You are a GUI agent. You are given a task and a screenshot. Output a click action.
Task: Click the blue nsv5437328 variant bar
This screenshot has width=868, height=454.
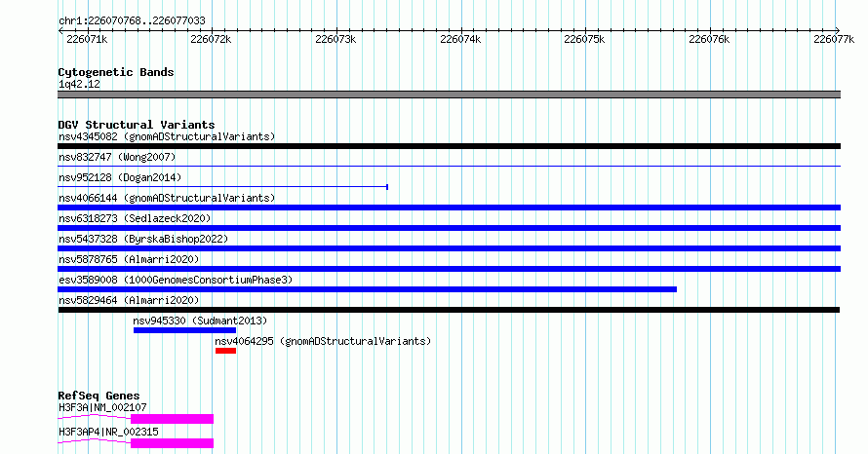pos(449,248)
